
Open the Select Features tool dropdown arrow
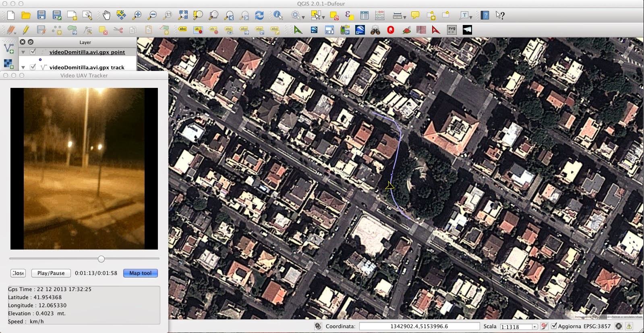[323, 17]
